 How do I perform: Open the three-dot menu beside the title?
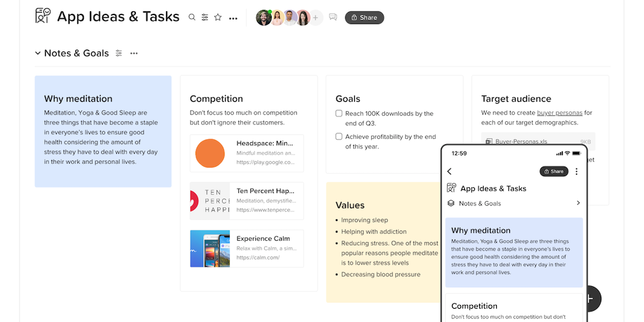point(233,18)
